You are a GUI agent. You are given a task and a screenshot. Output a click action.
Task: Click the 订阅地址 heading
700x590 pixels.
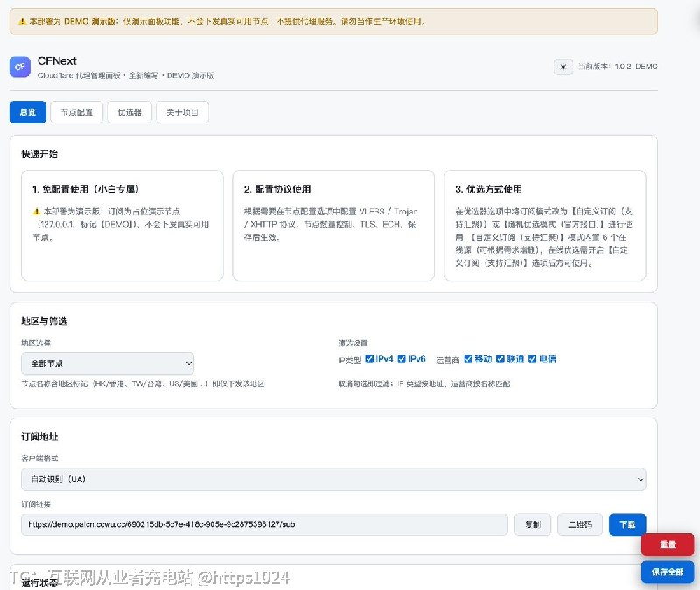39,437
